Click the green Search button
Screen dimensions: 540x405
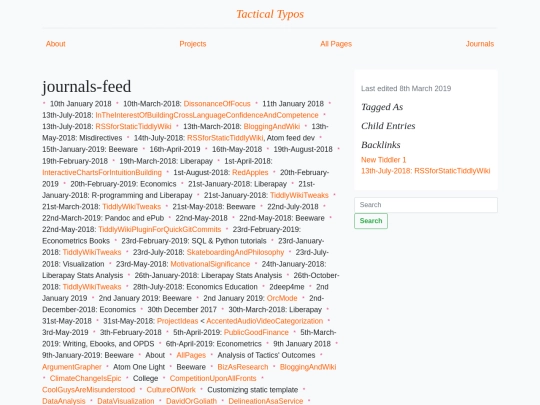(x=371, y=221)
